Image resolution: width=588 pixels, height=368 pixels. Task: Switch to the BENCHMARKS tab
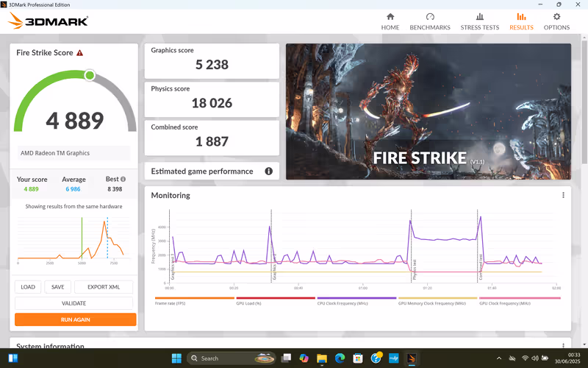(x=430, y=21)
